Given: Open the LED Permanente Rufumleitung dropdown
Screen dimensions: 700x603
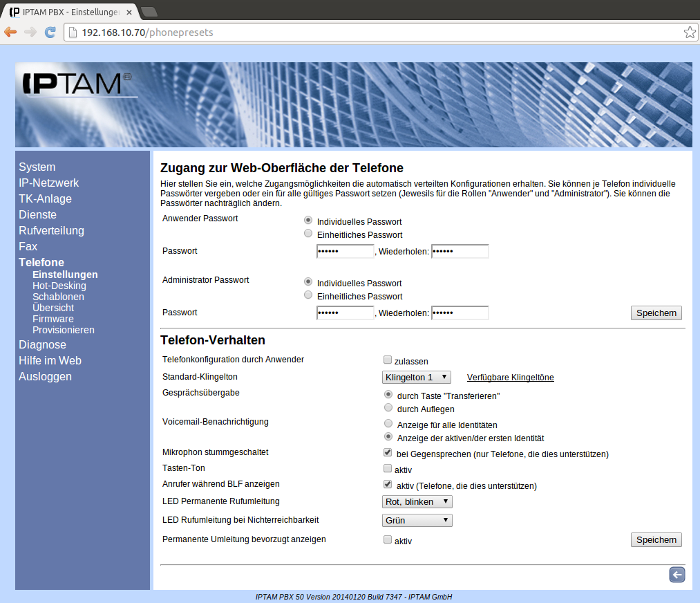Looking at the screenshot, I should coord(417,501).
